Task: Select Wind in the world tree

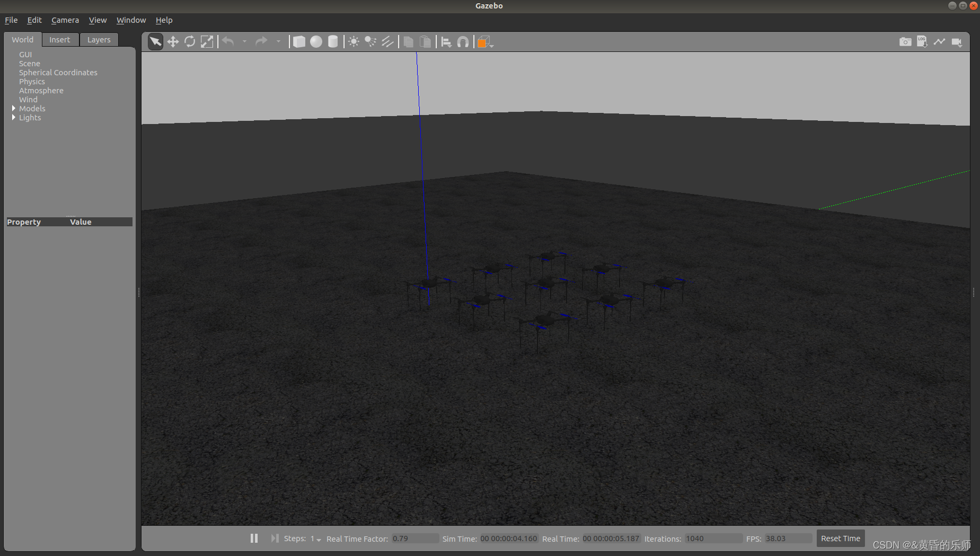Action: coord(28,100)
